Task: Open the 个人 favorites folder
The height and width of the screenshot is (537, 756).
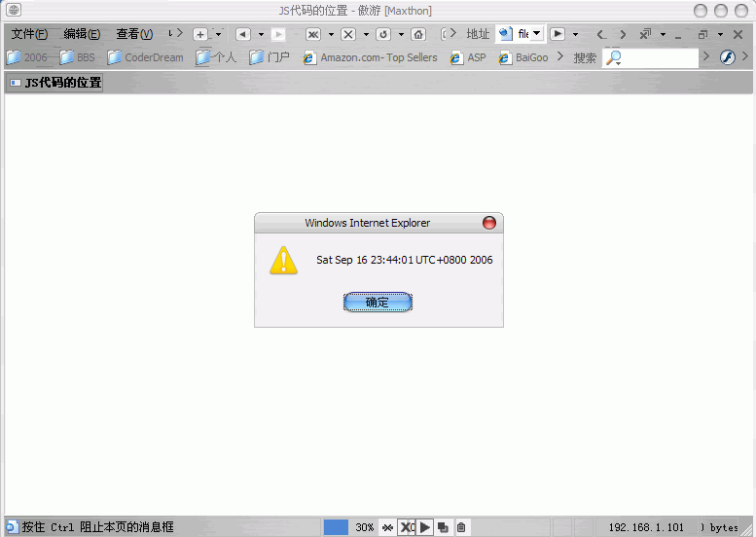Action: 216,57
